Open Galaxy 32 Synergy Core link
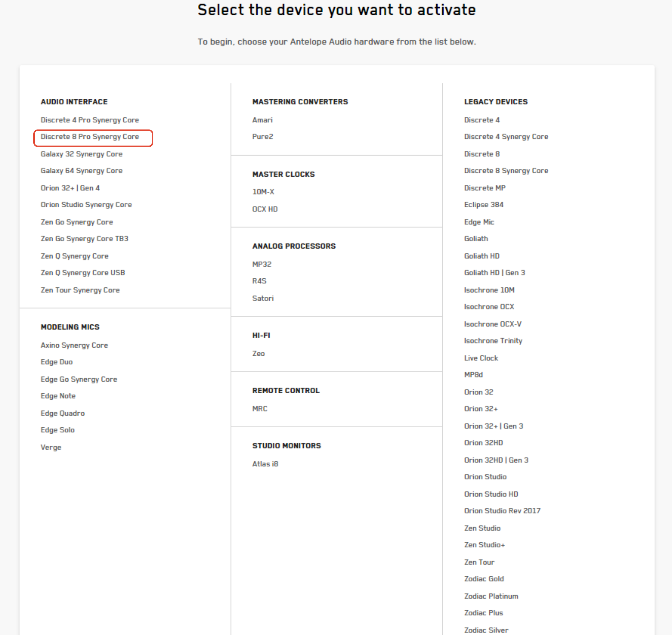 point(82,154)
